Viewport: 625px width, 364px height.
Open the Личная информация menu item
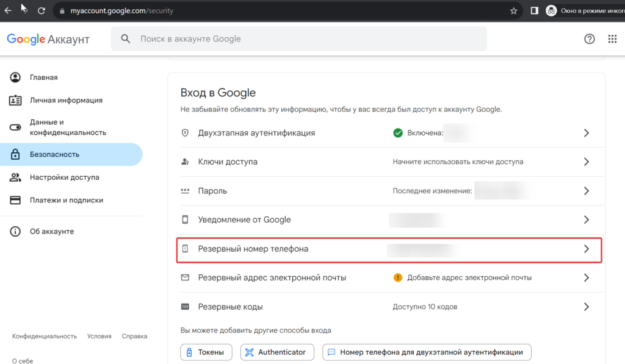tap(71, 100)
